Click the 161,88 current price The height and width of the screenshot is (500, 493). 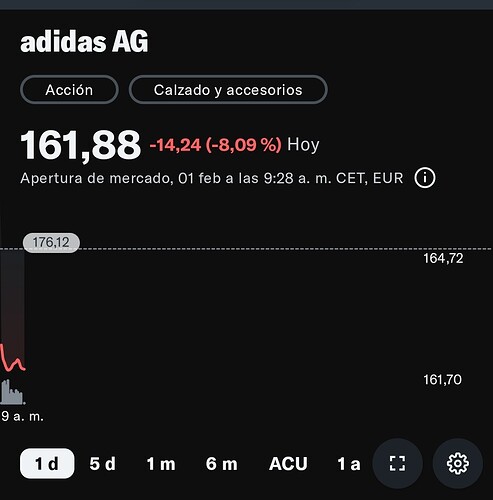80,145
